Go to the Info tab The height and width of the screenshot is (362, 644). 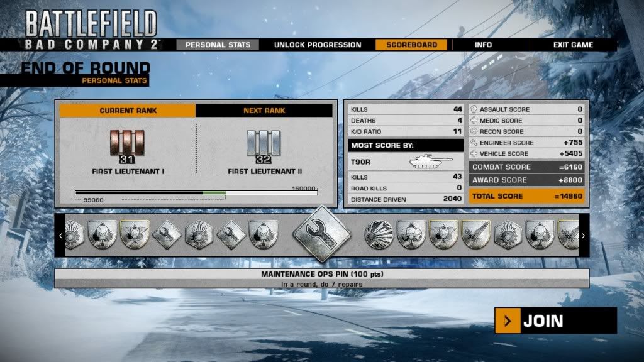[x=483, y=45]
